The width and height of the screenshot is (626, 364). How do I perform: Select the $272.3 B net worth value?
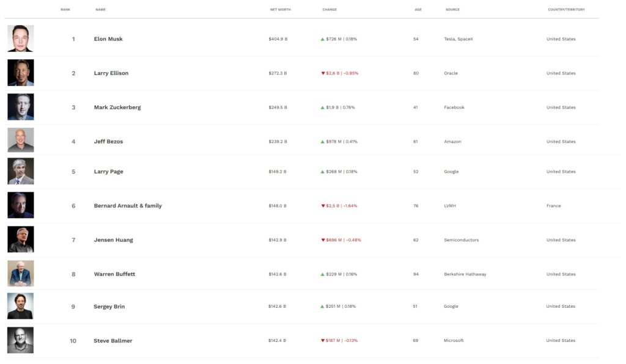click(278, 73)
